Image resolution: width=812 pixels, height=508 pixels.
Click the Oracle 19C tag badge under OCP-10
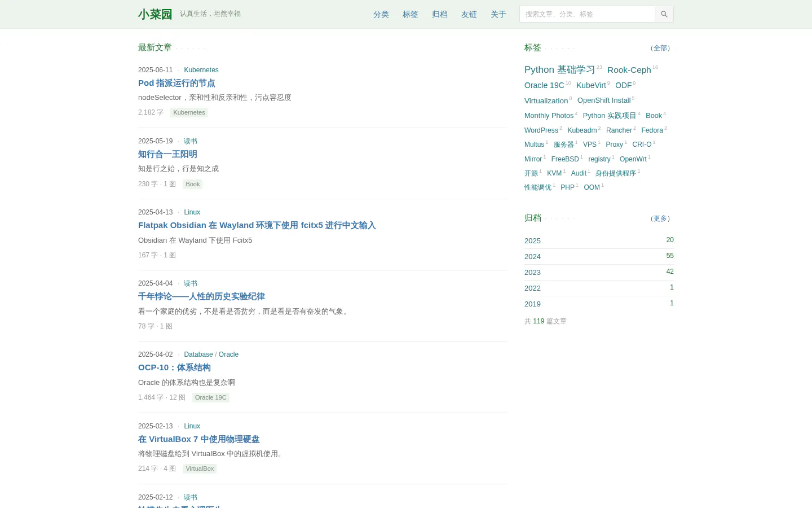click(211, 397)
